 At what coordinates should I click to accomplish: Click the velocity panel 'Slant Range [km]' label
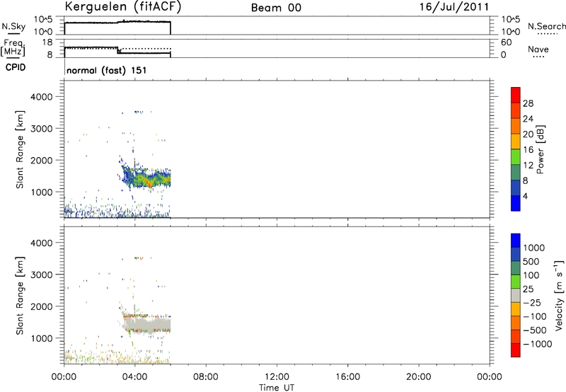tap(20, 296)
